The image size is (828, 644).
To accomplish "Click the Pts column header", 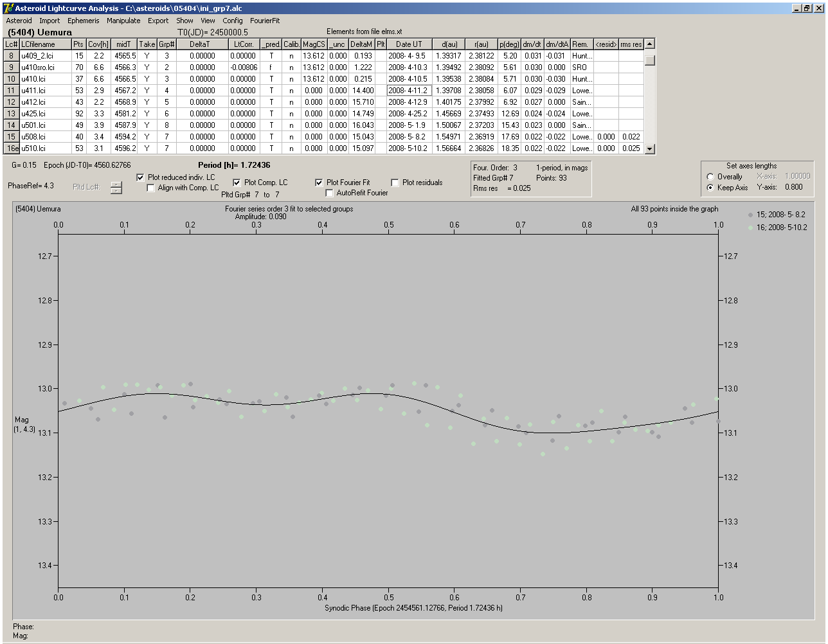I will [x=78, y=44].
